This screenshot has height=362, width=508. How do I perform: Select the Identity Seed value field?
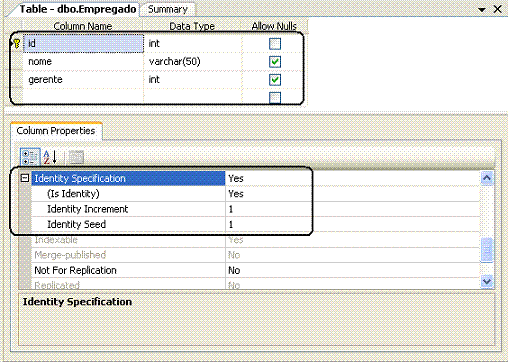(x=352, y=224)
